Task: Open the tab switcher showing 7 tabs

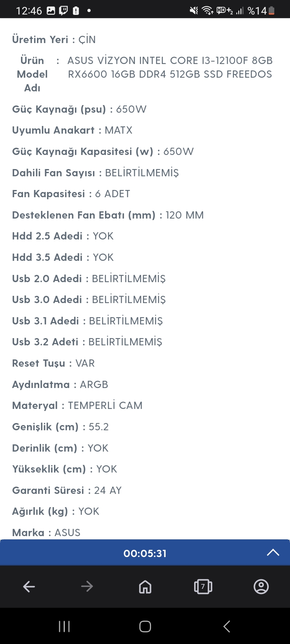Action: (203, 586)
